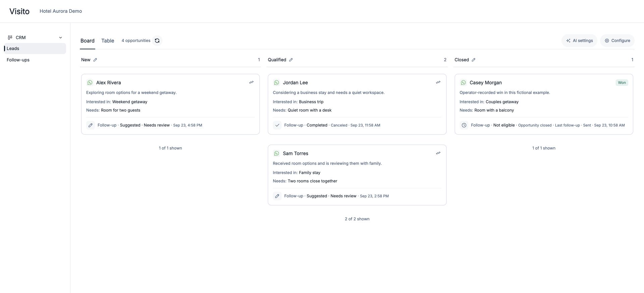This screenshot has width=644, height=293.
Task: Click '2 of 2 shown' text
Action: (357, 219)
